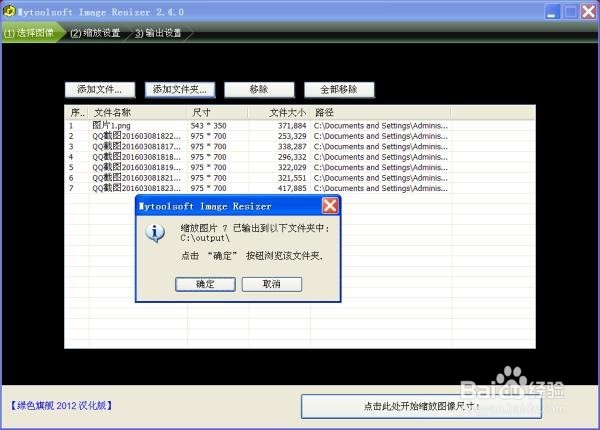Click the file size value 371,884
The image size is (600, 430).
[292, 126]
